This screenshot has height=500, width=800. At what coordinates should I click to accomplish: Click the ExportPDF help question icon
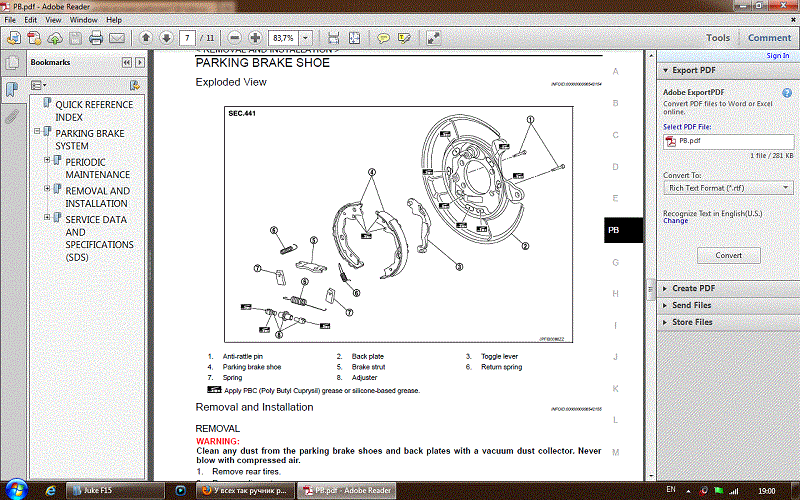(x=787, y=93)
